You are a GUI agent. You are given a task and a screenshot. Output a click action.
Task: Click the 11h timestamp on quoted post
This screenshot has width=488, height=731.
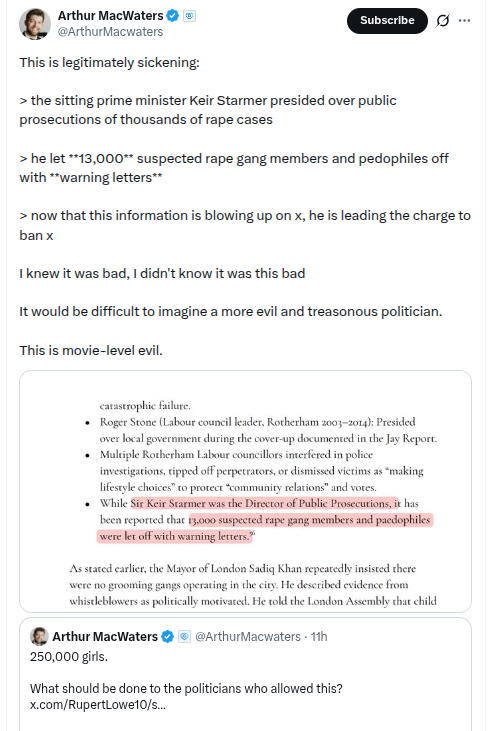[319, 636]
